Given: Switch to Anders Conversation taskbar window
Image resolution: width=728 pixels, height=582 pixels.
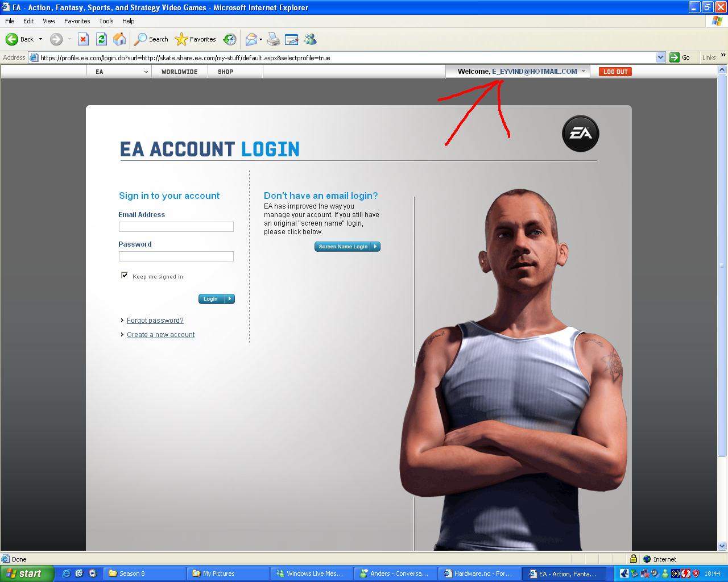Looking at the screenshot, I should (x=396, y=573).
